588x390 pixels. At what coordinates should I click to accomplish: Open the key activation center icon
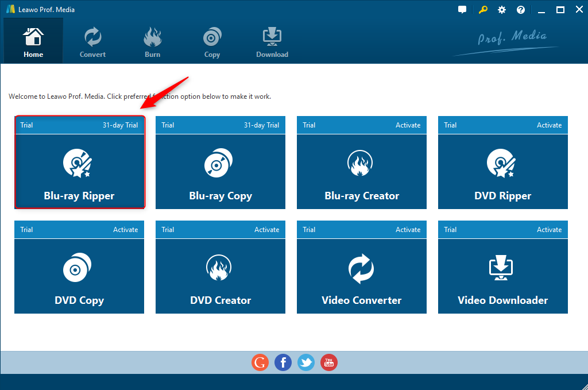482,10
